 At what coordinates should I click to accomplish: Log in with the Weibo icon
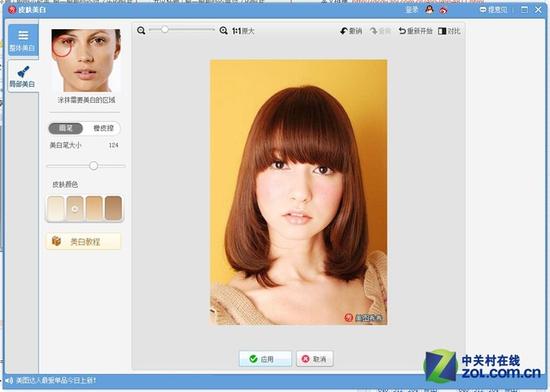(443, 10)
